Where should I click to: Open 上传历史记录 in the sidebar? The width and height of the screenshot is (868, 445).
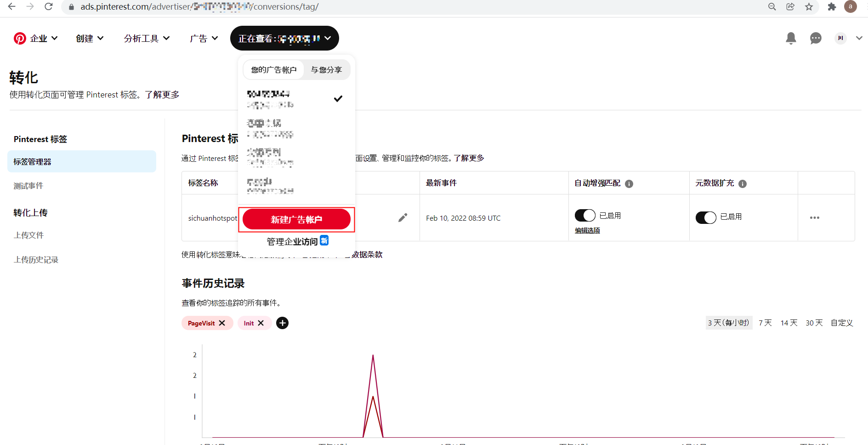click(36, 260)
